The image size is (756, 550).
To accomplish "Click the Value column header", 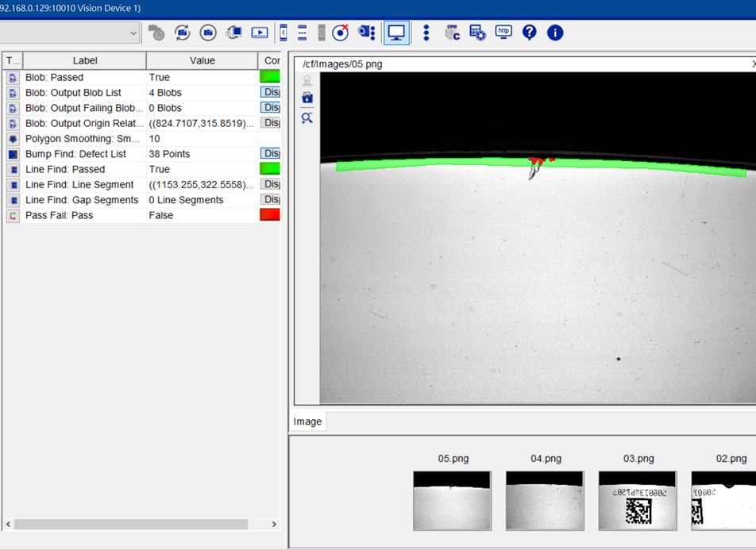I will pos(202,60).
